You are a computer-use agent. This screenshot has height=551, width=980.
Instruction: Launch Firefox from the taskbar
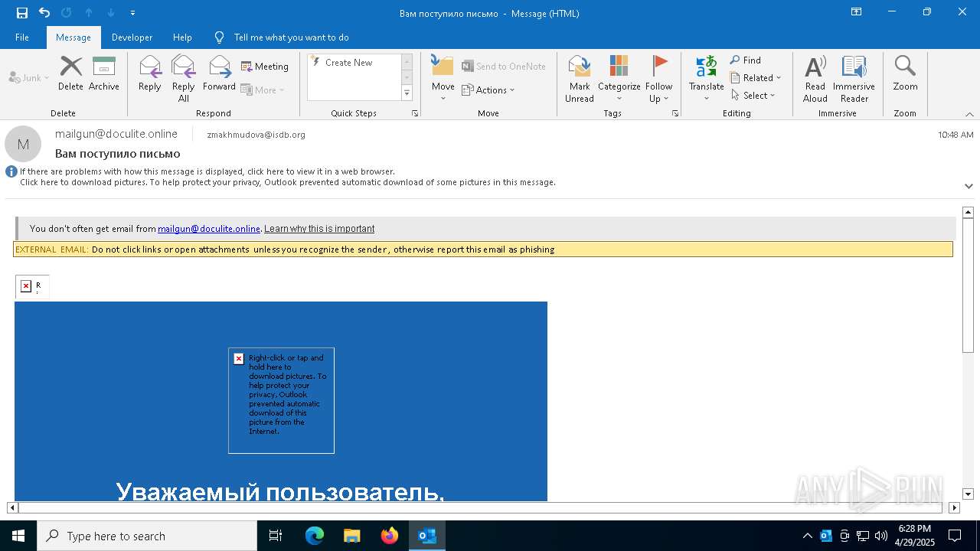tap(390, 536)
